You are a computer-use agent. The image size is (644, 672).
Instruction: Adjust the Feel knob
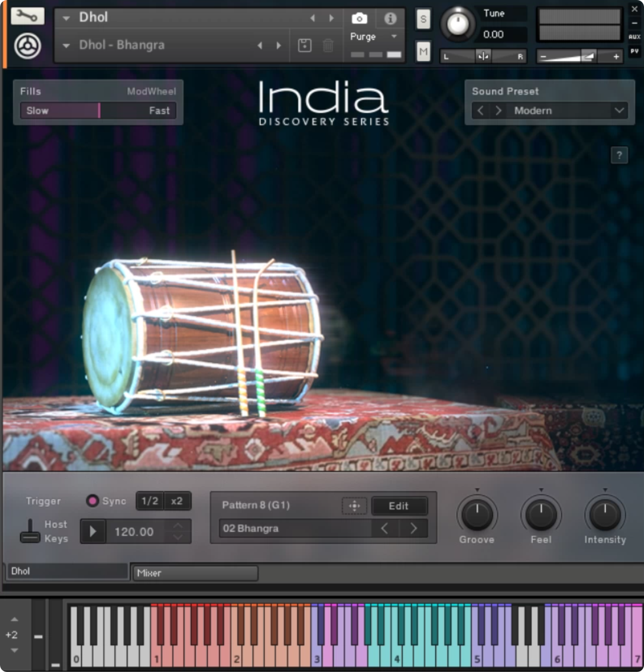click(541, 515)
